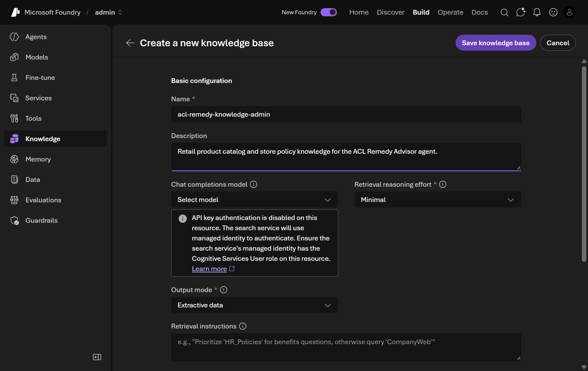The height and width of the screenshot is (371, 588).
Task: Click the Models cube icon
Action: [14, 57]
